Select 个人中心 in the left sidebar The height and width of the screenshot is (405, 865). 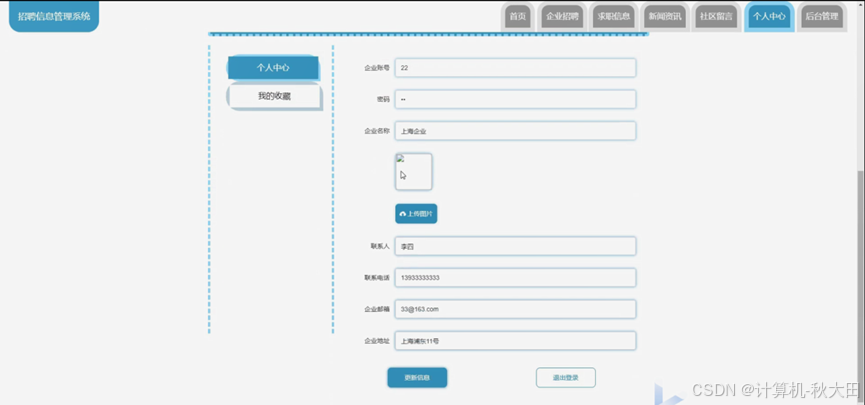click(x=273, y=68)
